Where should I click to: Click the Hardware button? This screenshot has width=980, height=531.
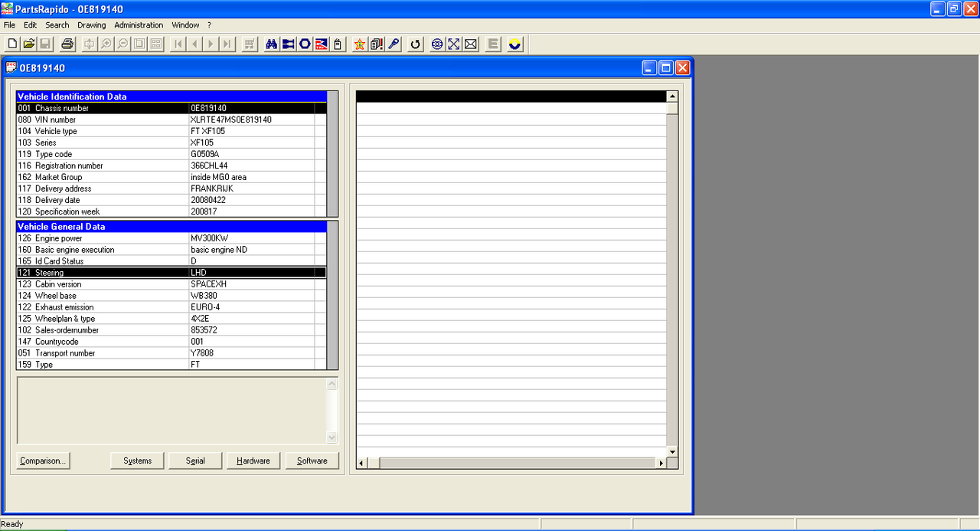pyautogui.click(x=253, y=461)
